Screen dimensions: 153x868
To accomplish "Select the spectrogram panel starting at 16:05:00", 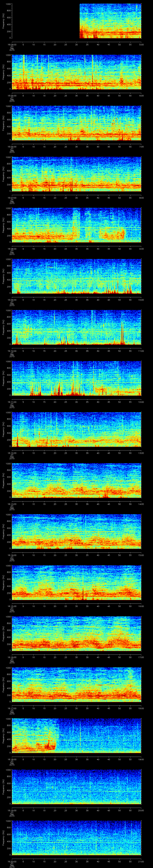I will [77, 72].
